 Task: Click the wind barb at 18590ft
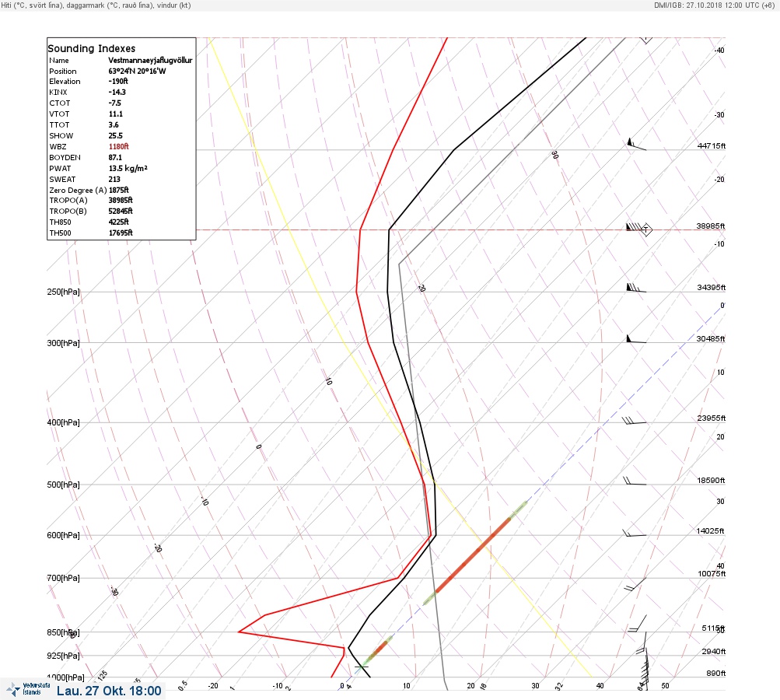[635, 481]
